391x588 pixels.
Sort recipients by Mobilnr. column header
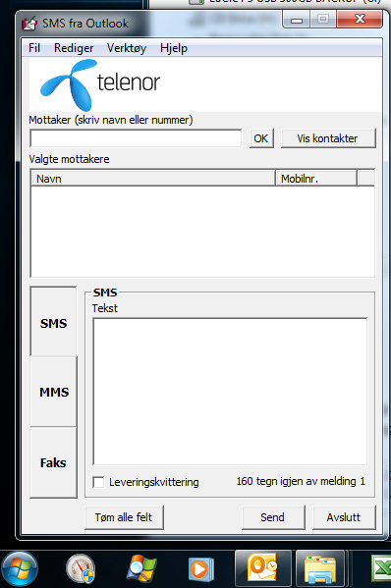coord(316,178)
